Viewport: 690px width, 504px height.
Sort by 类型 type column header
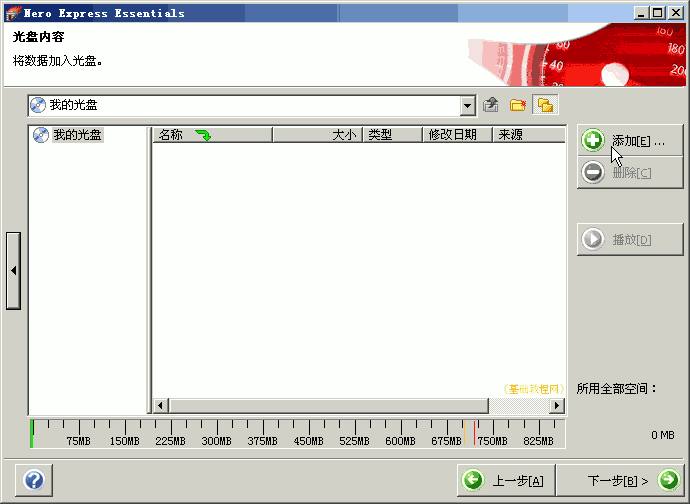[x=391, y=135]
